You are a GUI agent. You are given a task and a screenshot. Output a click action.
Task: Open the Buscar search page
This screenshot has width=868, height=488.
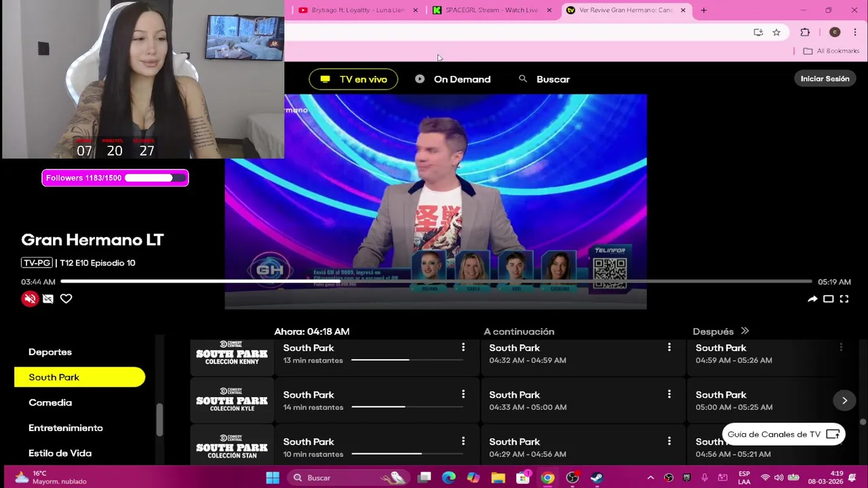click(x=545, y=79)
